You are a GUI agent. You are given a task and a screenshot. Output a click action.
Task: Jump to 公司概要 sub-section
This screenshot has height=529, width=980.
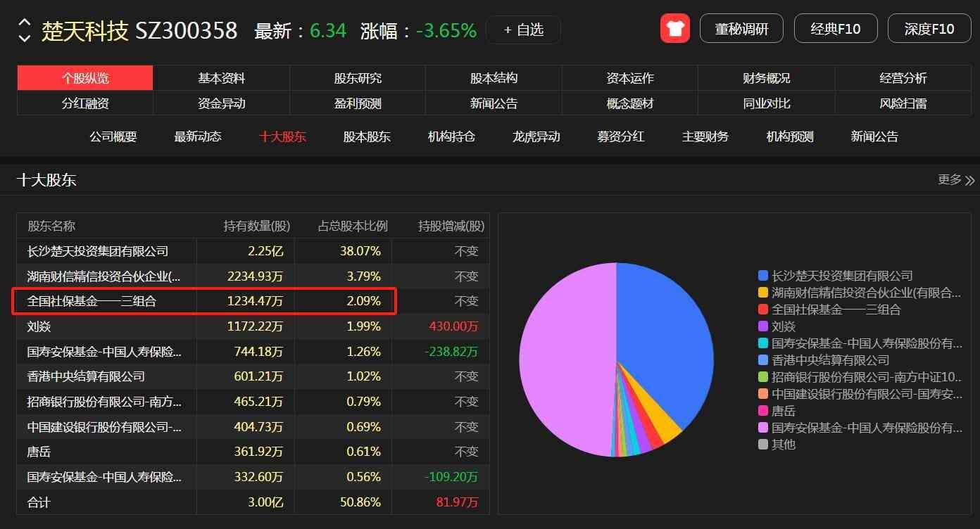113,136
